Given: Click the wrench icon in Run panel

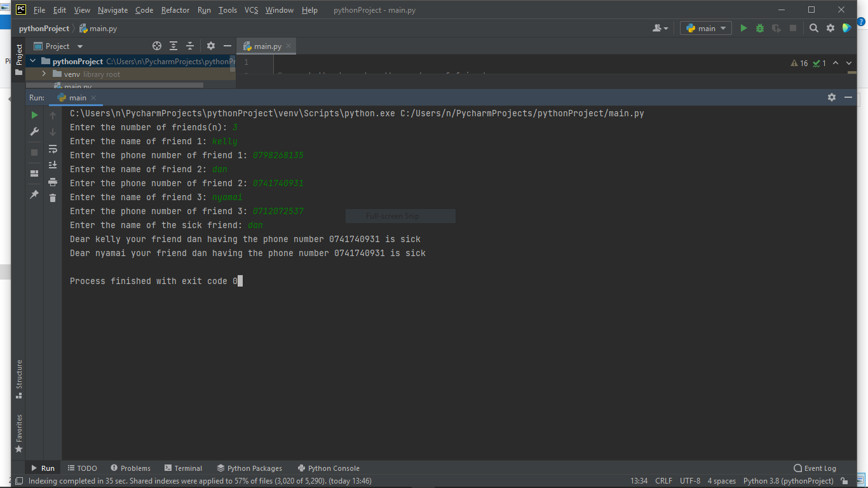Looking at the screenshot, I should [x=34, y=132].
